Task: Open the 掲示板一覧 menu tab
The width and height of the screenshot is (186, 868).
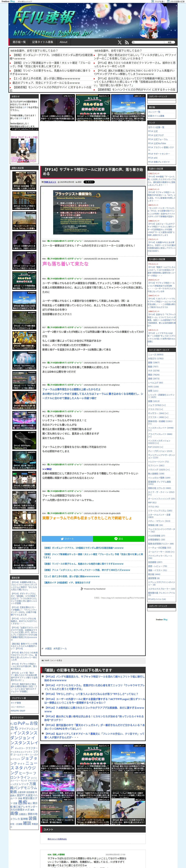Action: click(x=19, y=42)
